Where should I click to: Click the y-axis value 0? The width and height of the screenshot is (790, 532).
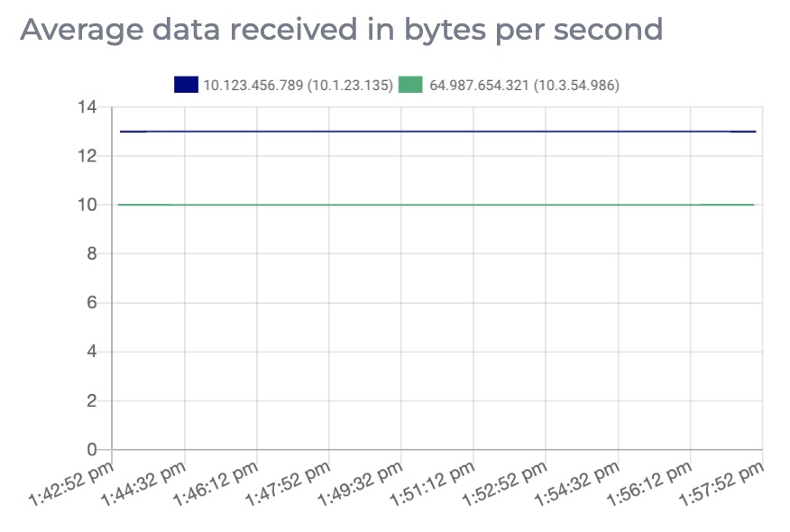tap(91, 449)
